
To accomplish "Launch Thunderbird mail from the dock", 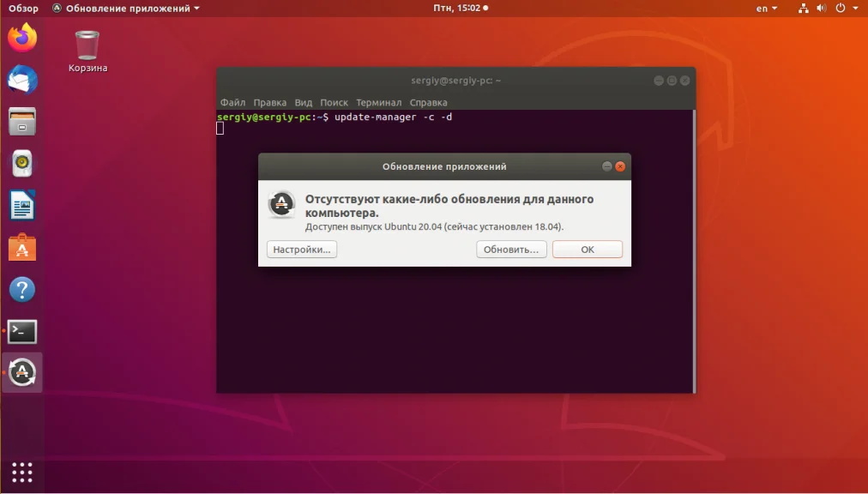I will click(22, 79).
